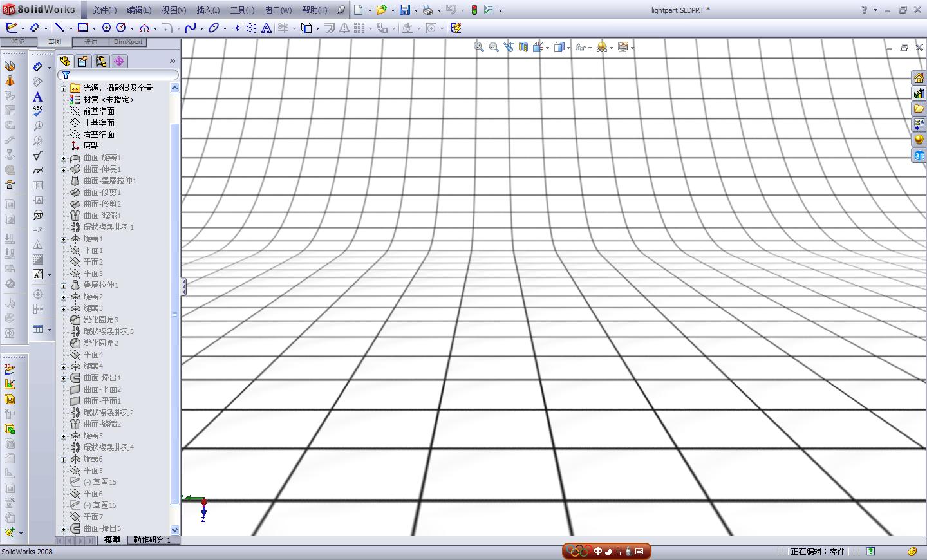This screenshot has height=560, width=927.
Task: Open the 编辑(E) menu
Action: [x=139, y=10]
